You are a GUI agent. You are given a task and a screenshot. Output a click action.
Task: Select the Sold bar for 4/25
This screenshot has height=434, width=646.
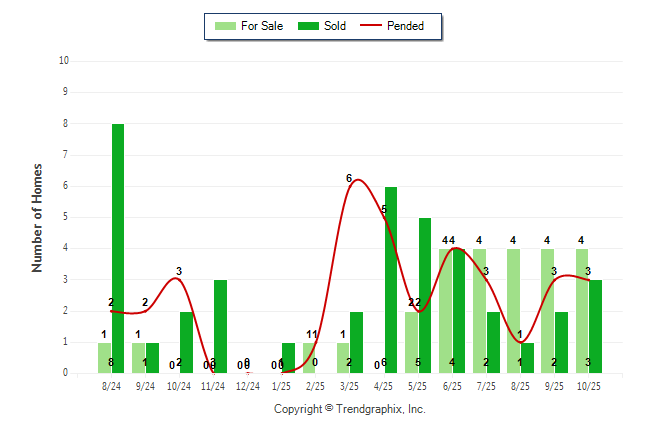(391, 280)
